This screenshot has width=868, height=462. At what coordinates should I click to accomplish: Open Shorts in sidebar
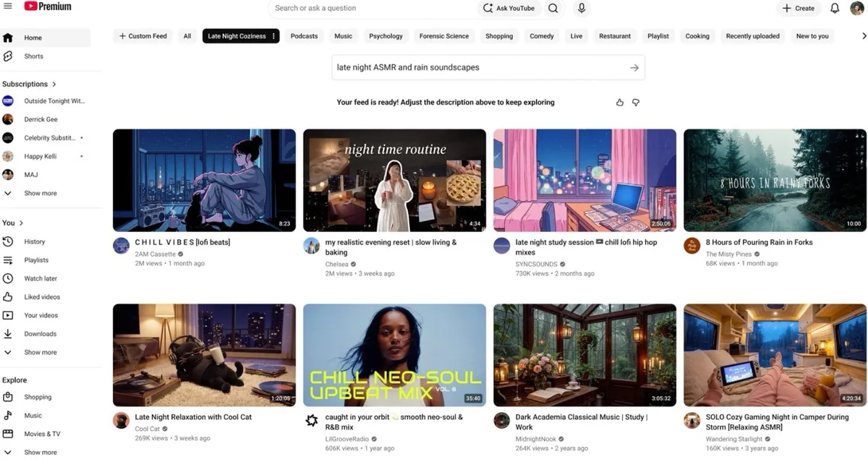[x=46, y=56]
